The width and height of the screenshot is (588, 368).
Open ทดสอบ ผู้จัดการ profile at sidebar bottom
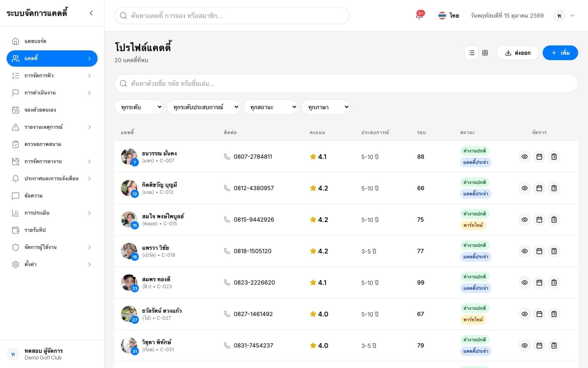[52, 354]
